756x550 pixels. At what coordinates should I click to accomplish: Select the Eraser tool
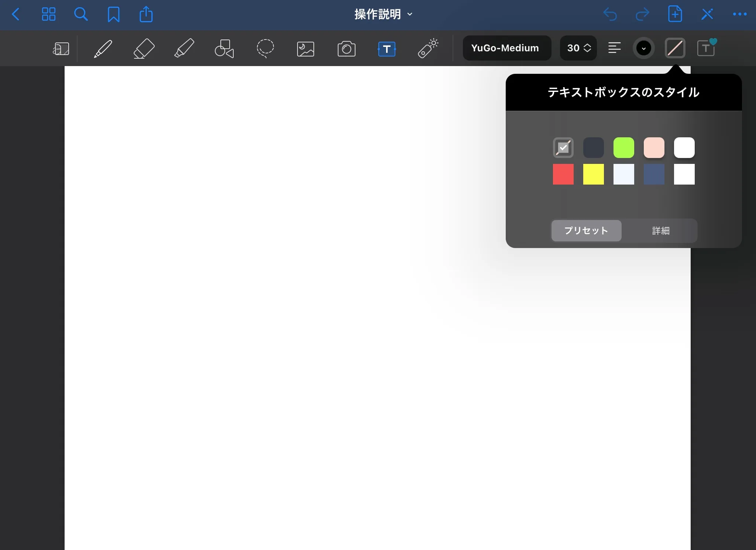pos(144,48)
